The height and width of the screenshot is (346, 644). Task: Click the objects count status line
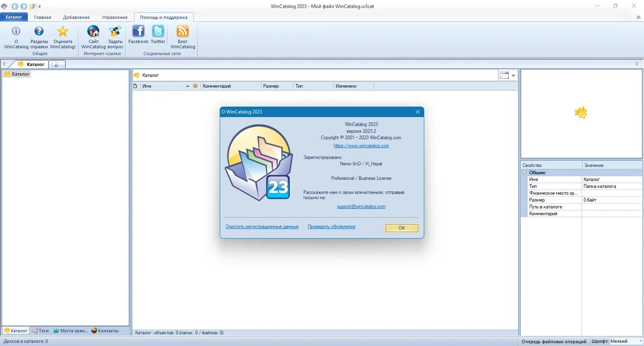point(179,333)
